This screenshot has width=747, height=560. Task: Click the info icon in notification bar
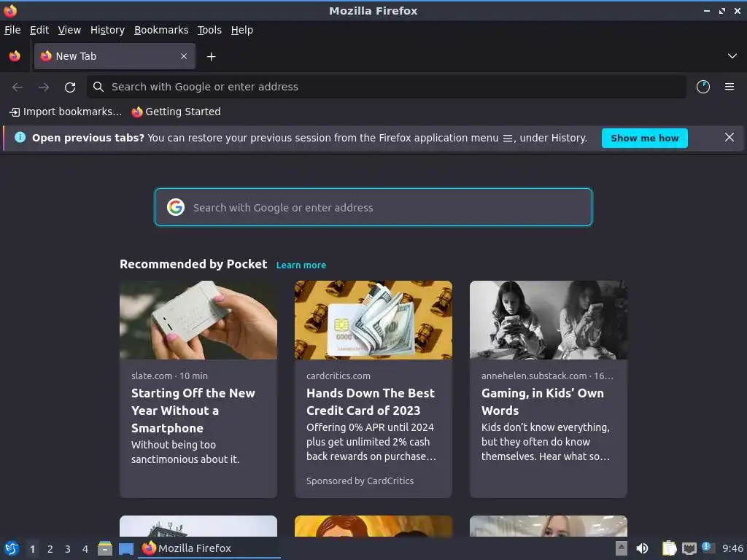20,138
